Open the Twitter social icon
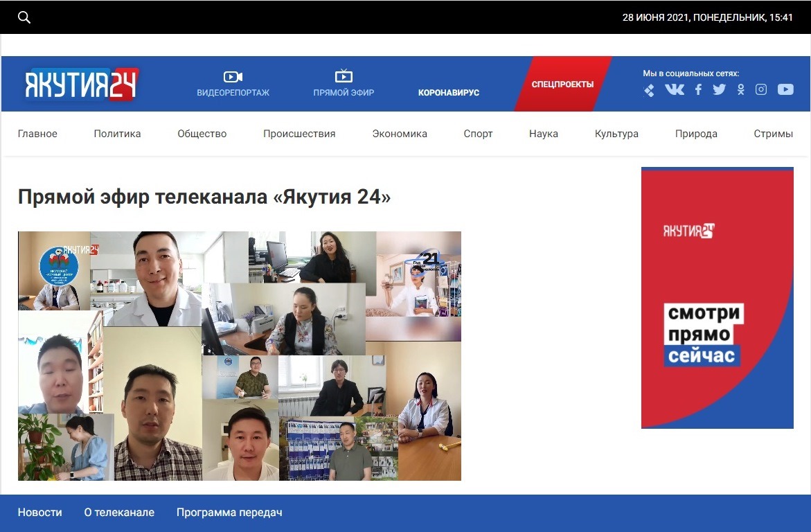811x532 pixels. click(x=719, y=89)
